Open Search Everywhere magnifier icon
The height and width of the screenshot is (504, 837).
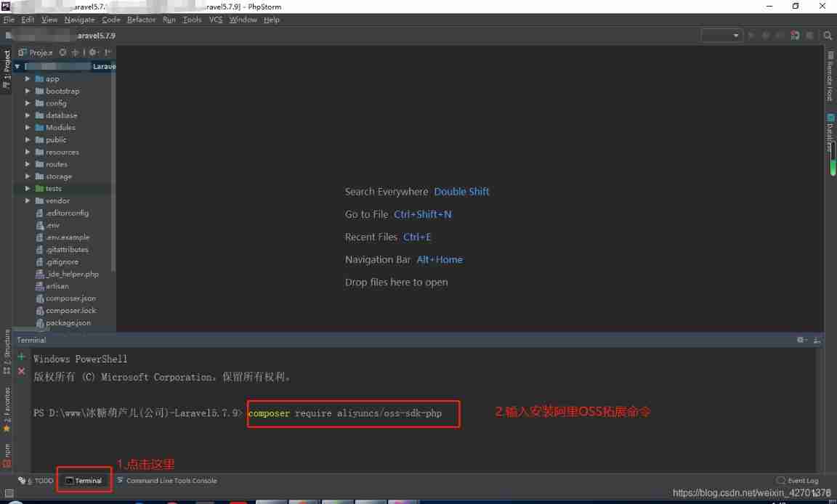828,35
